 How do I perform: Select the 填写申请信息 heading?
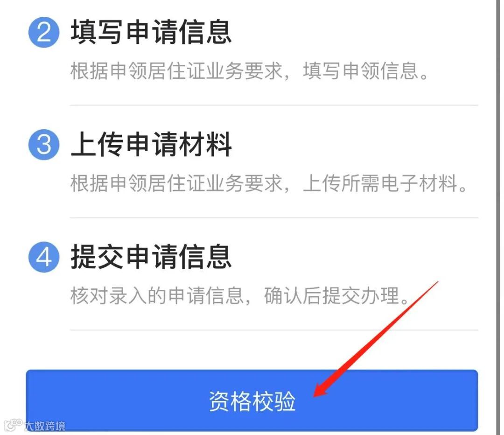pyautogui.click(x=151, y=32)
